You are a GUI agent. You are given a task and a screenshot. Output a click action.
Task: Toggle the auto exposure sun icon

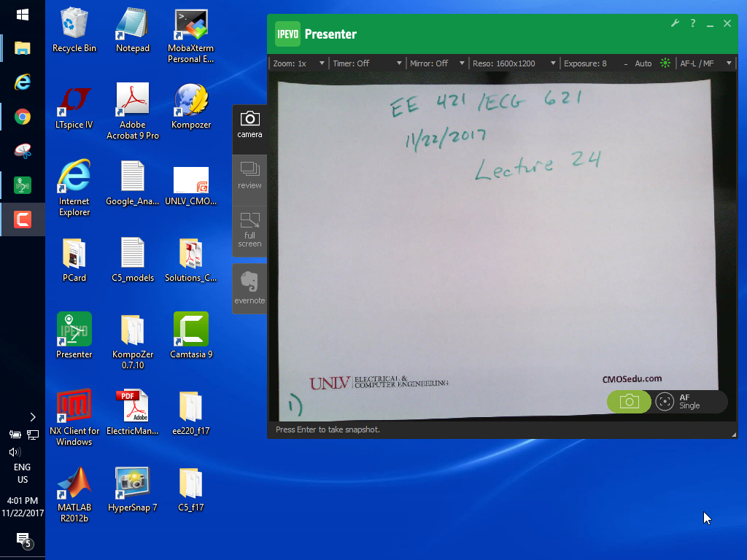pyautogui.click(x=665, y=63)
